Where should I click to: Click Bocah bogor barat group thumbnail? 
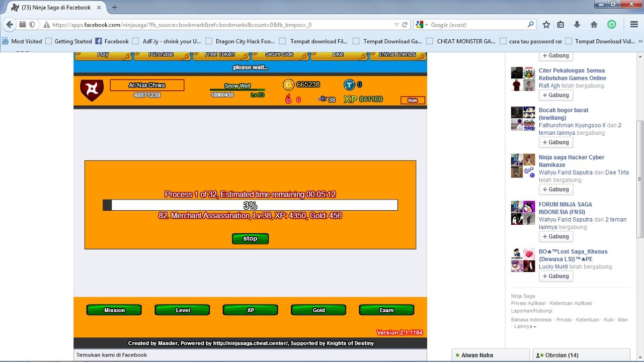523,119
